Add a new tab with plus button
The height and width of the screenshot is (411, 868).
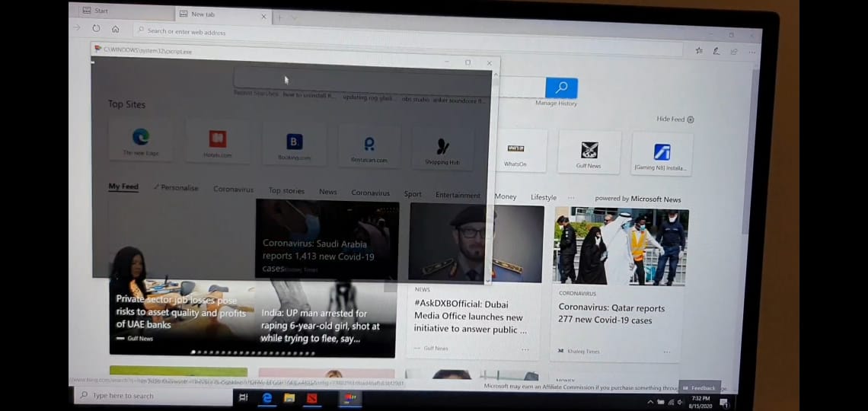(279, 18)
